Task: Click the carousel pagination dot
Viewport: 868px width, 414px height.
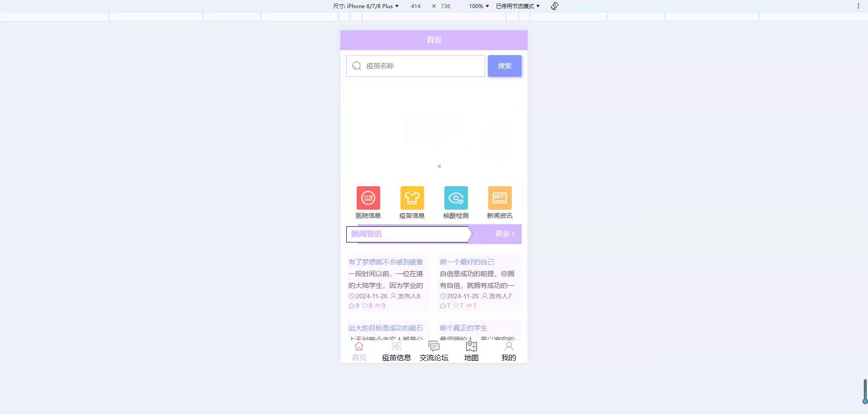Action: 439,166
